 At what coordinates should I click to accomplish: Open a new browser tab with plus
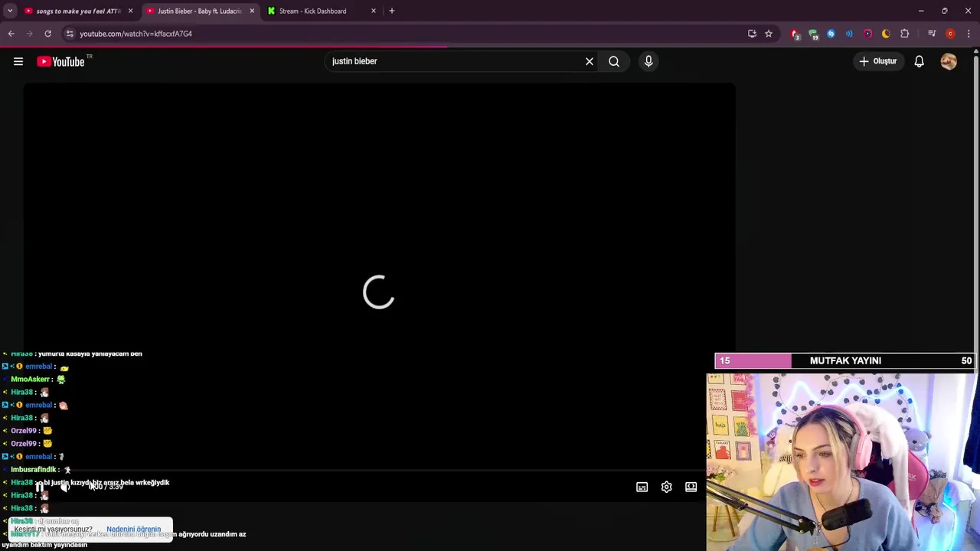pos(392,11)
